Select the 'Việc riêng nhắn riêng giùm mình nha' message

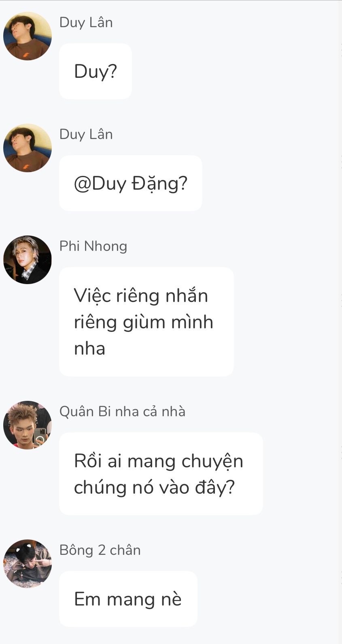[147, 322]
